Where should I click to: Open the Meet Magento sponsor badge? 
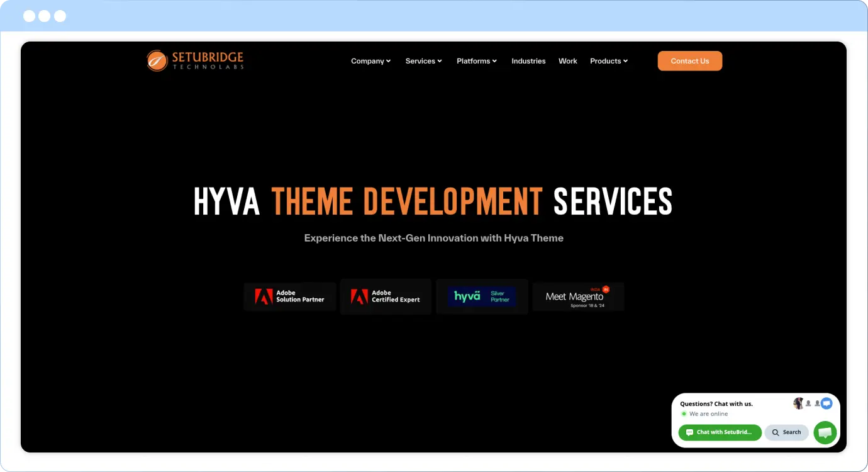(x=578, y=296)
